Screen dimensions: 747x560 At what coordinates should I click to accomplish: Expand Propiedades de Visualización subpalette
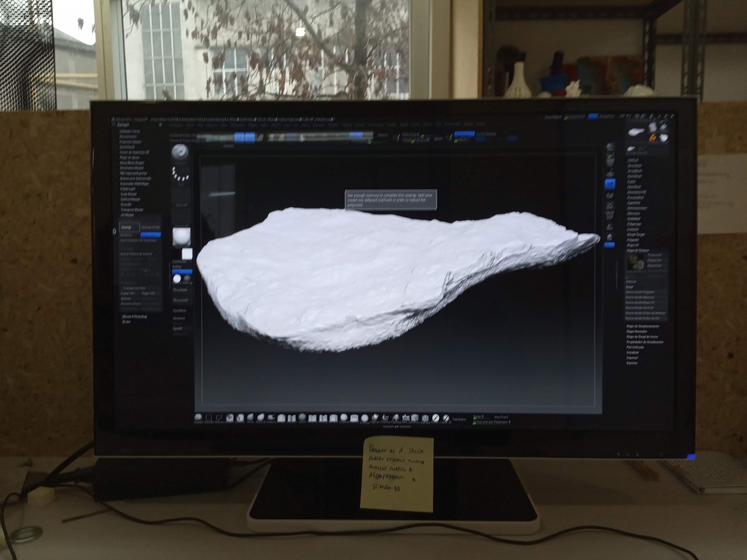click(645, 342)
